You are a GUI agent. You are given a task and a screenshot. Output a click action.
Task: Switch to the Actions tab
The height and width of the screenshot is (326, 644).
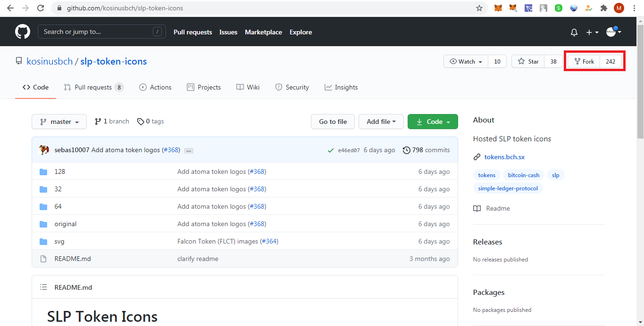(x=155, y=87)
